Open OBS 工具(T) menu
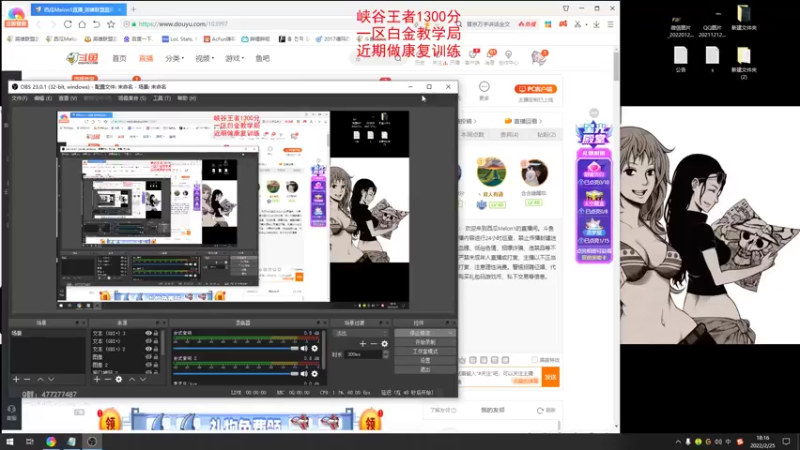 pos(162,98)
